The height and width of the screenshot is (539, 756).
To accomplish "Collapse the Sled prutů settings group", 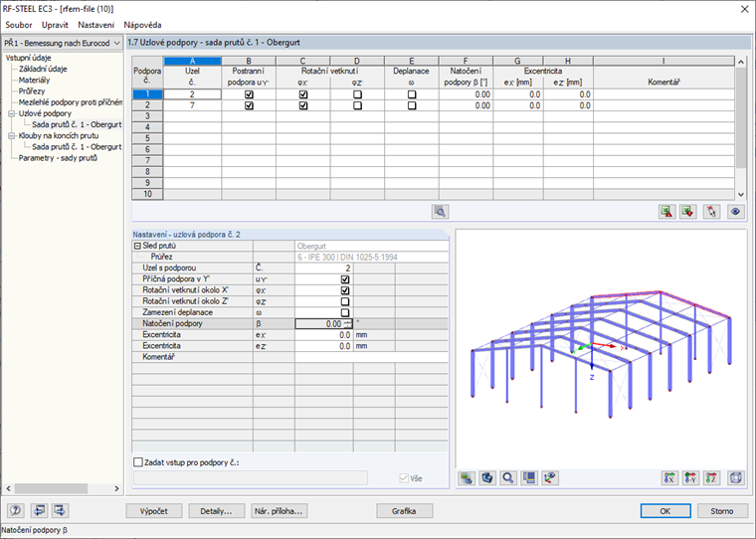I will click(137, 246).
